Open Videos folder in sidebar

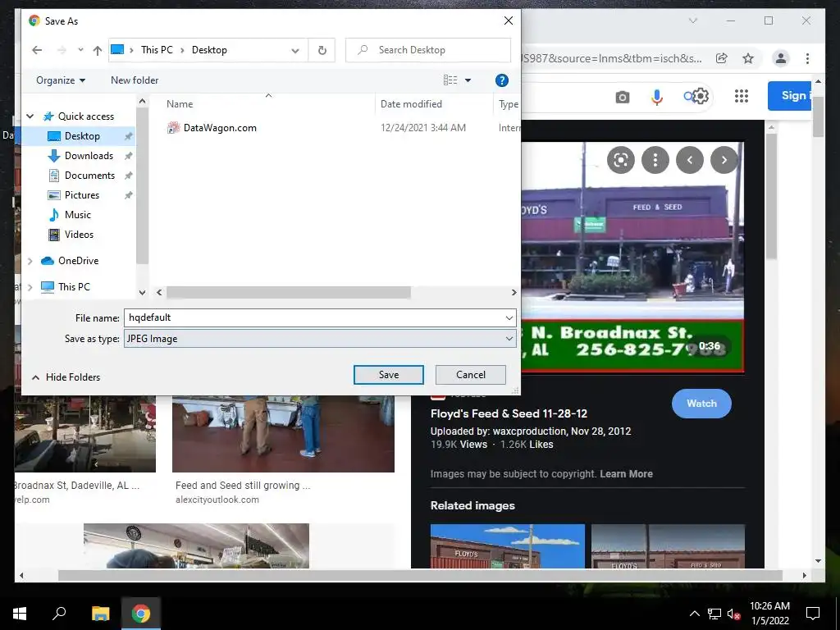point(79,235)
